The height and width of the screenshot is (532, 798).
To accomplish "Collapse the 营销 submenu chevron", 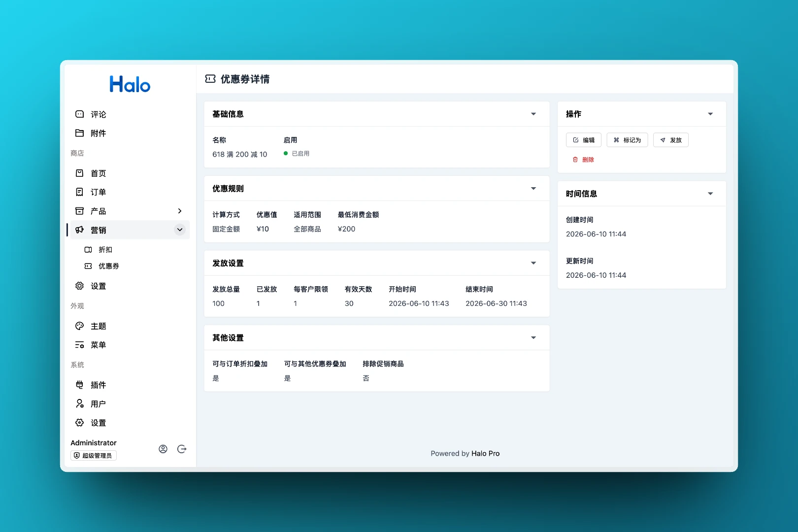I will [x=180, y=230].
